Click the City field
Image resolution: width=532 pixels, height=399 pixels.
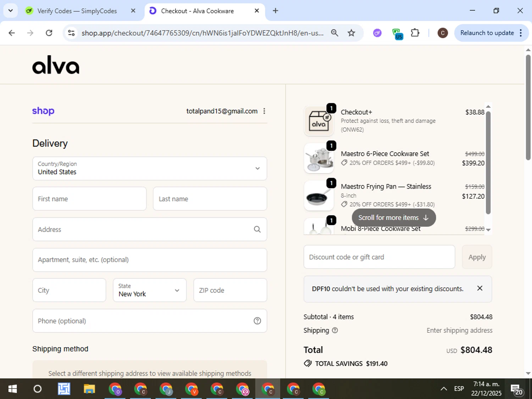(x=69, y=290)
